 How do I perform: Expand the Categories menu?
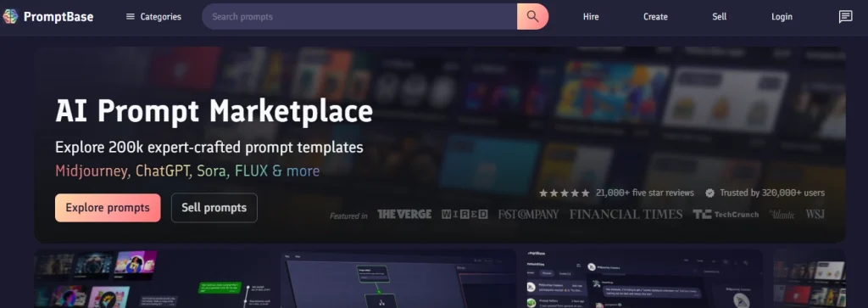(153, 17)
